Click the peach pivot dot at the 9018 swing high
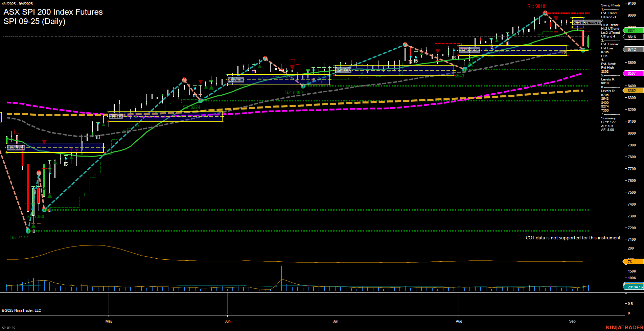The width and height of the screenshot is (644, 331). click(x=545, y=14)
